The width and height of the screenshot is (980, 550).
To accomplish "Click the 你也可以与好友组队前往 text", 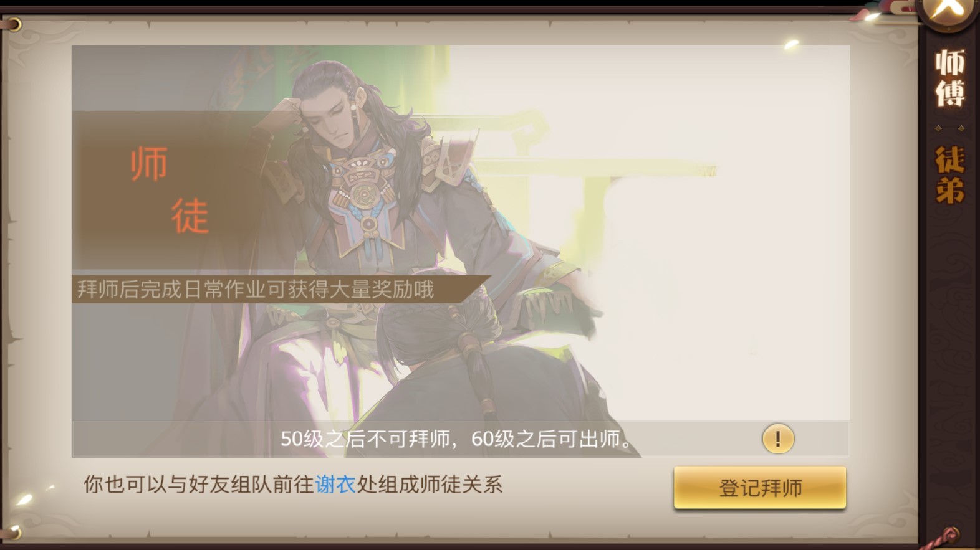I will (x=199, y=485).
